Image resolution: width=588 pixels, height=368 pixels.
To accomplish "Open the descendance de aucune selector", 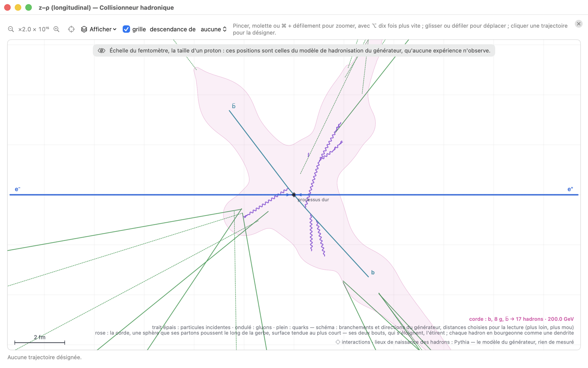I will 214,29.
